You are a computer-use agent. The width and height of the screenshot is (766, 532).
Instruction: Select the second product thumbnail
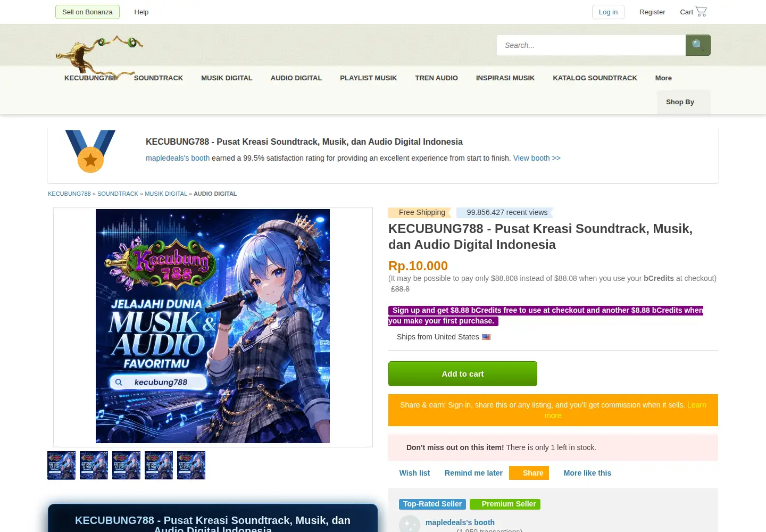(x=94, y=465)
